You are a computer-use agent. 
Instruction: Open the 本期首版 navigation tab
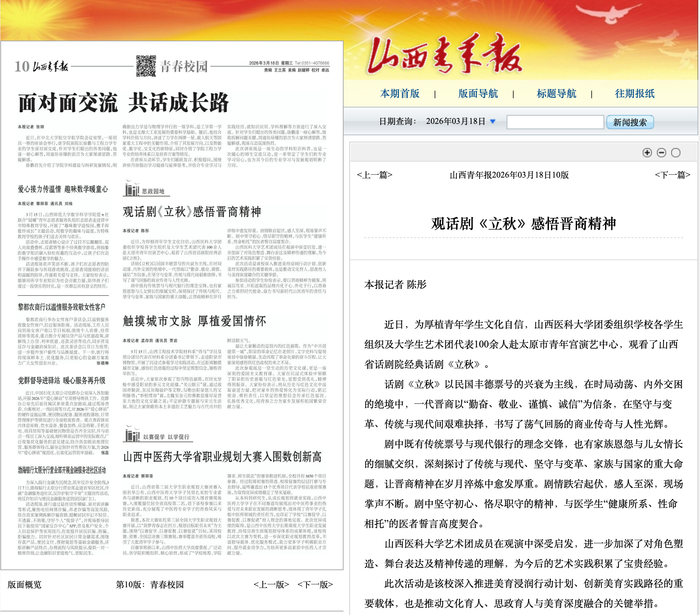coord(400,94)
